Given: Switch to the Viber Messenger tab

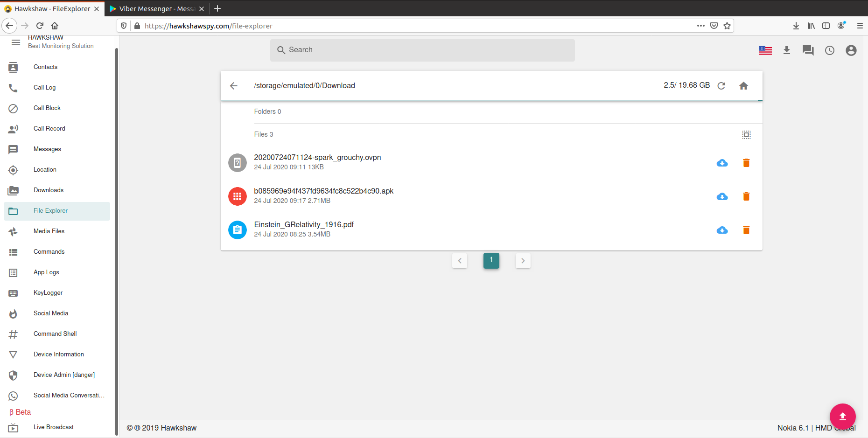Looking at the screenshot, I should click(157, 9).
